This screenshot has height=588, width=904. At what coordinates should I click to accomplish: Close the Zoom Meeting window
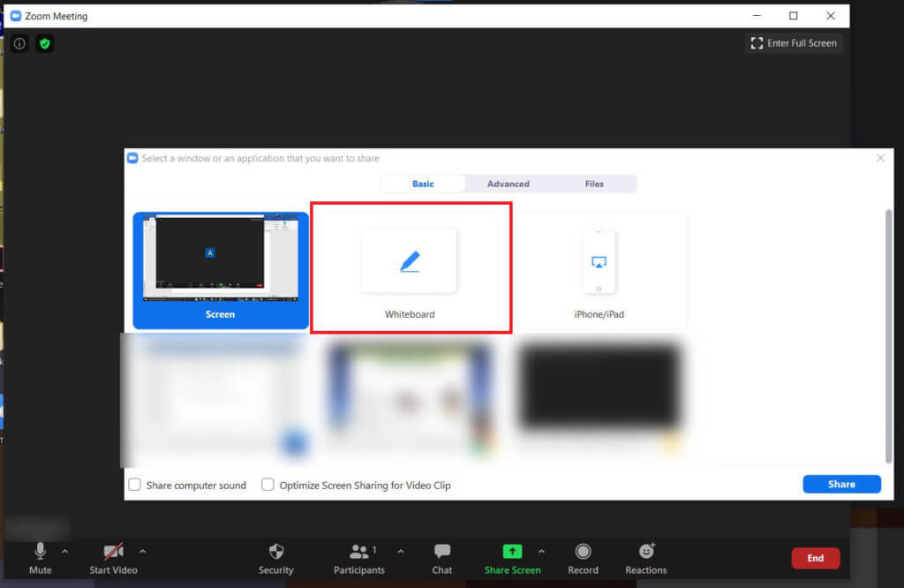pos(831,16)
